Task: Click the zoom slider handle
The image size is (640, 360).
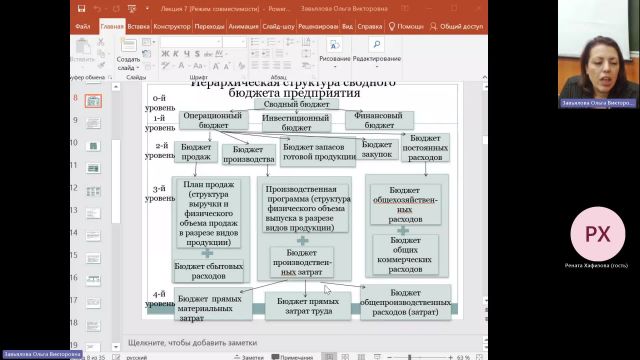Action: point(409,357)
